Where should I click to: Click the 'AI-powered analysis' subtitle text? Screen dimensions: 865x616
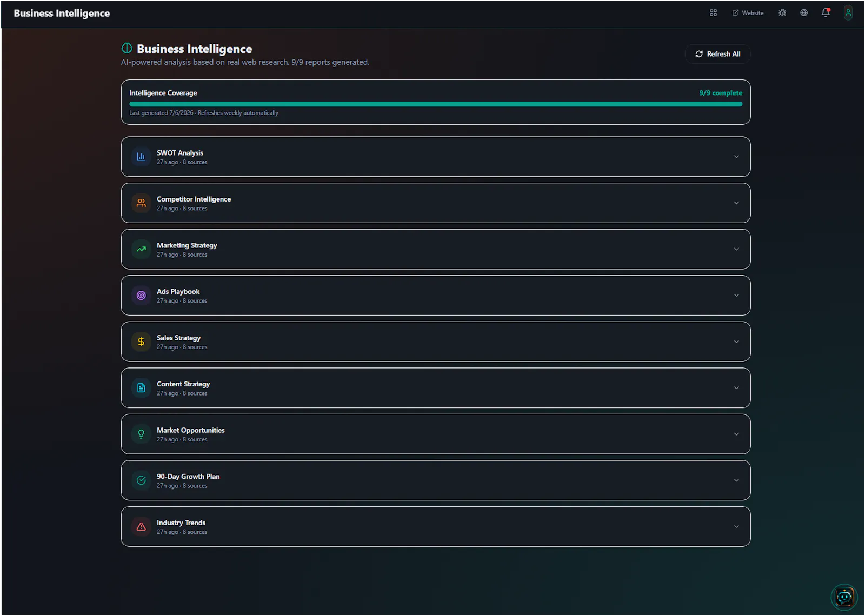pyautogui.click(x=245, y=62)
